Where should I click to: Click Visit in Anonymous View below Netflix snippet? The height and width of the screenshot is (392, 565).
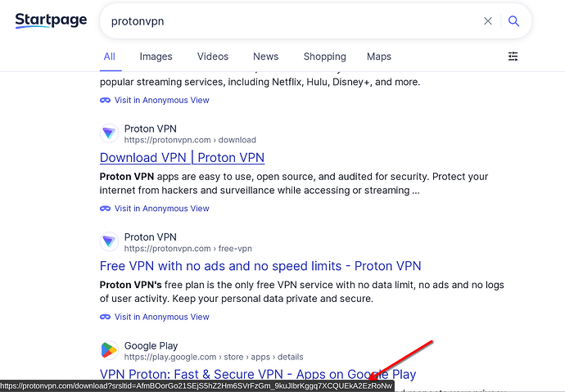[x=161, y=100]
